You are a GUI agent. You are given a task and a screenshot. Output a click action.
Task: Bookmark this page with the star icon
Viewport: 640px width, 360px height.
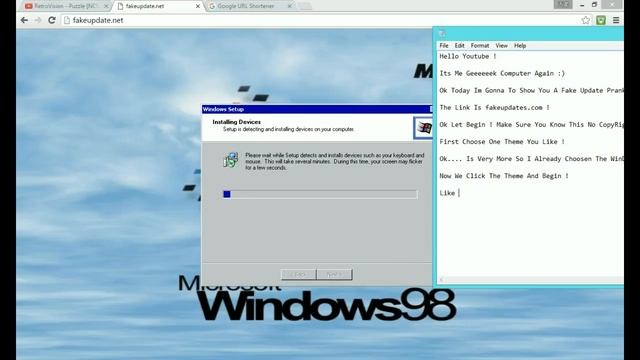coord(586,20)
